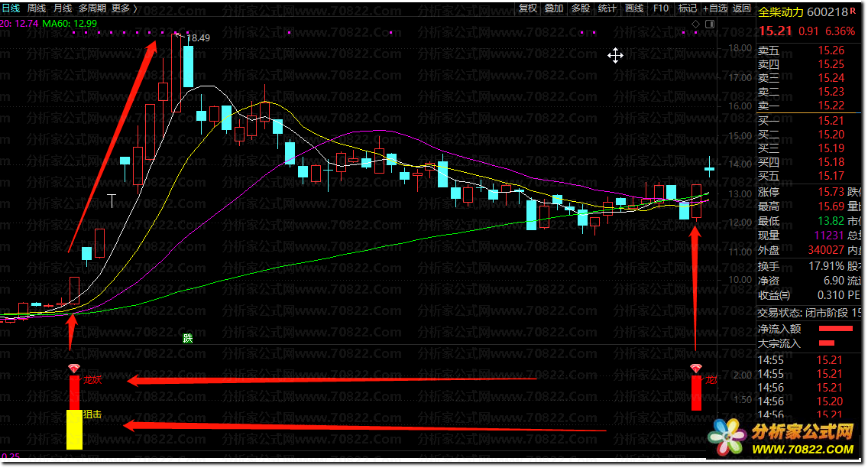
Task: Switch to the 月线 monthly chart tab
Action: [63, 8]
